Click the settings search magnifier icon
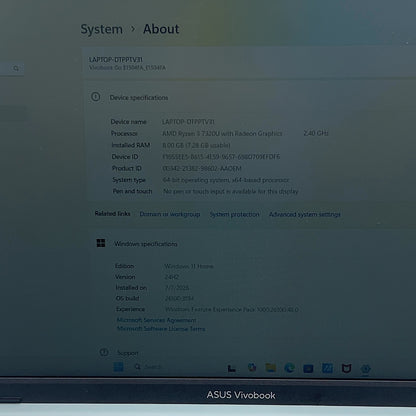The height and width of the screenshot is (416, 416). (x=16, y=68)
